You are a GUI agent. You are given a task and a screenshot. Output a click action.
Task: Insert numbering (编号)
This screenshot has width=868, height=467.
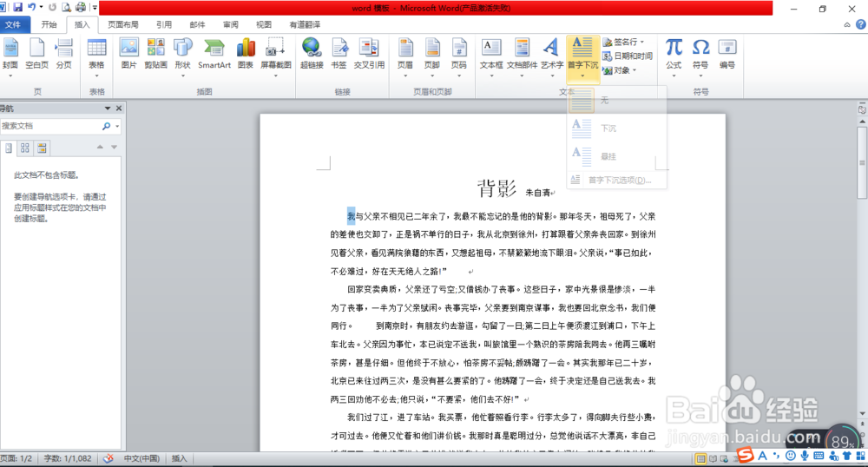click(727, 54)
